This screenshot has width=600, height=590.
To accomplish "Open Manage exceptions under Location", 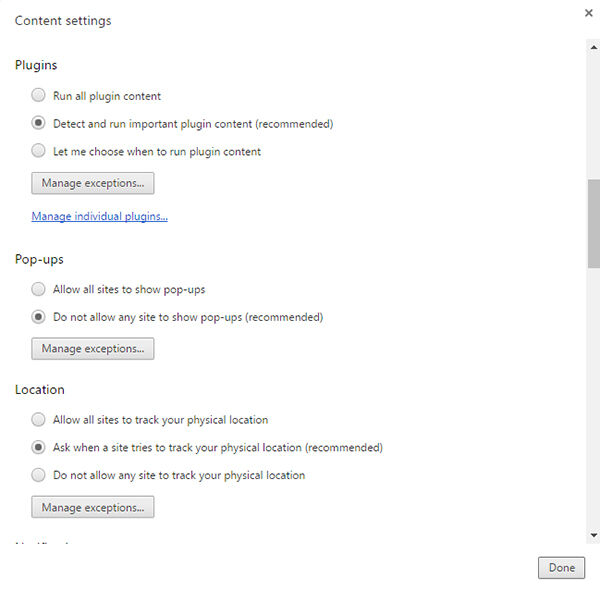I will click(x=93, y=507).
